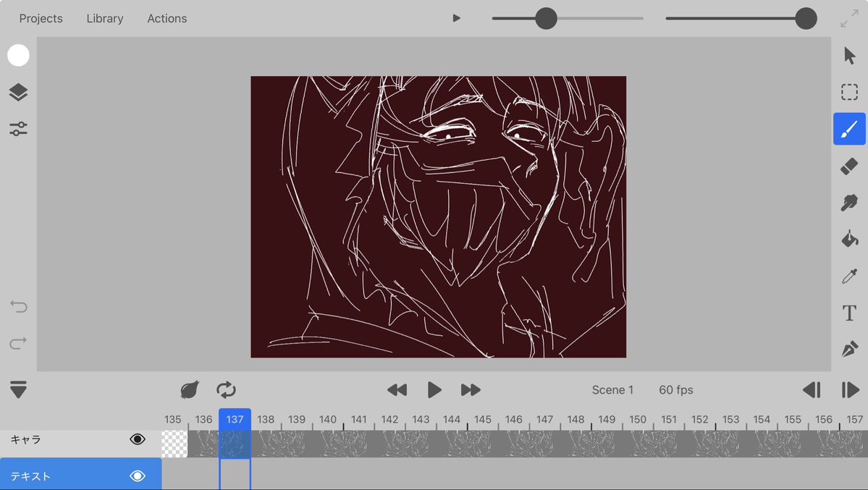Adjust the brush size slider handle
The width and height of the screenshot is (868, 490).
[x=546, y=18]
